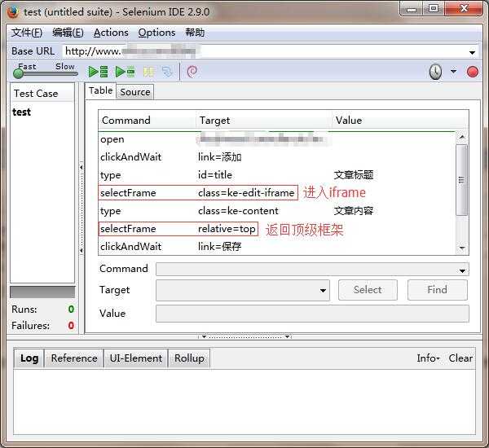489x448 pixels.
Task: Open the 帮助 menu
Action: (x=195, y=33)
